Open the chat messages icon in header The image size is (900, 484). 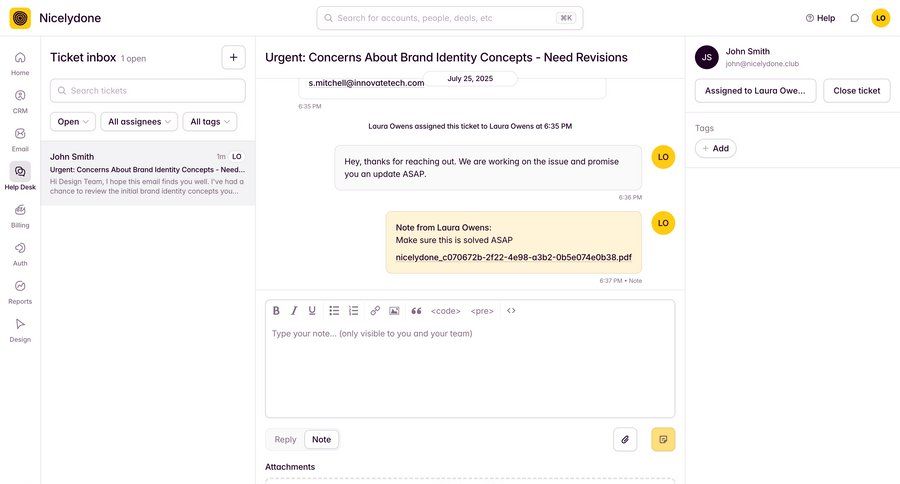(855, 18)
